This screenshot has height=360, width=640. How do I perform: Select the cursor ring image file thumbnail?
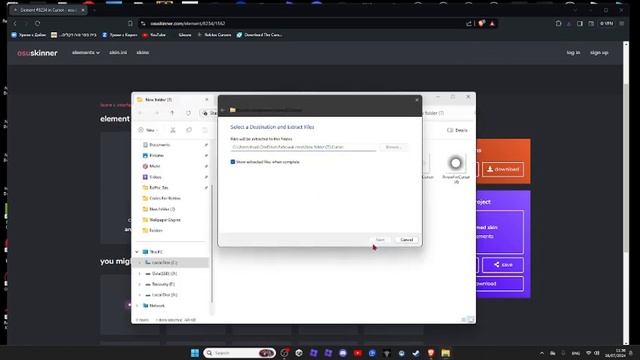456,163
